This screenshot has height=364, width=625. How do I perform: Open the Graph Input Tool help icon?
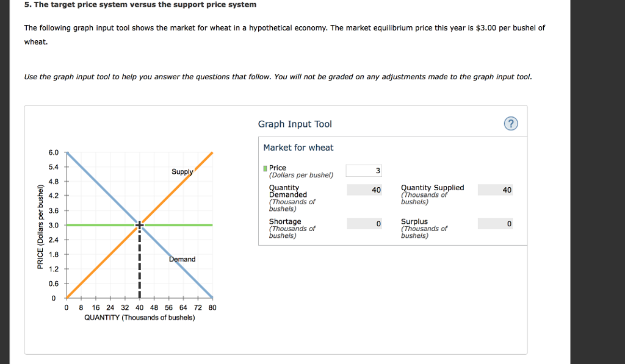pyautogui.click(x=511, y=123)
